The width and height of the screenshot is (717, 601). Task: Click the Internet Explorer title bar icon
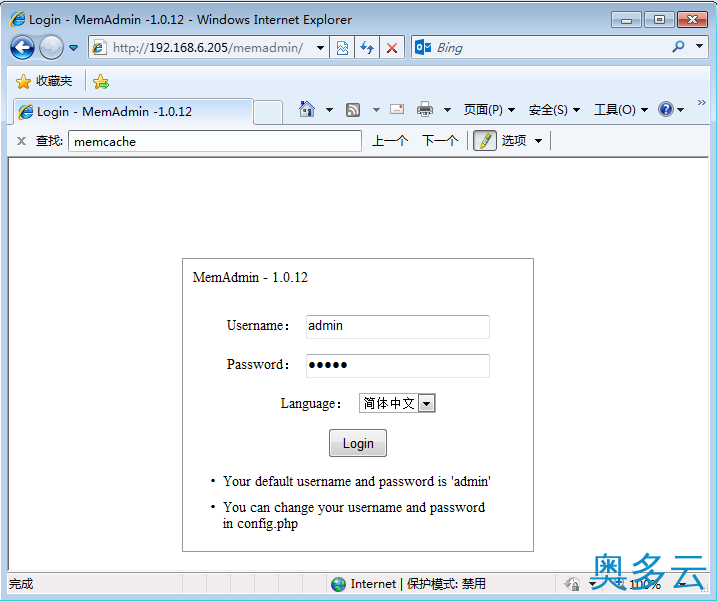point(18,20)
